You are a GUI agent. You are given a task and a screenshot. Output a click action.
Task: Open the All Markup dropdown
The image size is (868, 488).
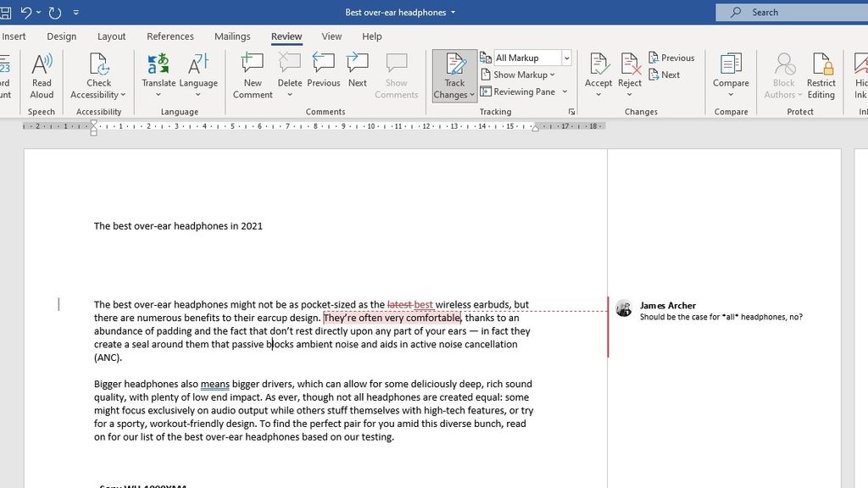coord(566,57)
